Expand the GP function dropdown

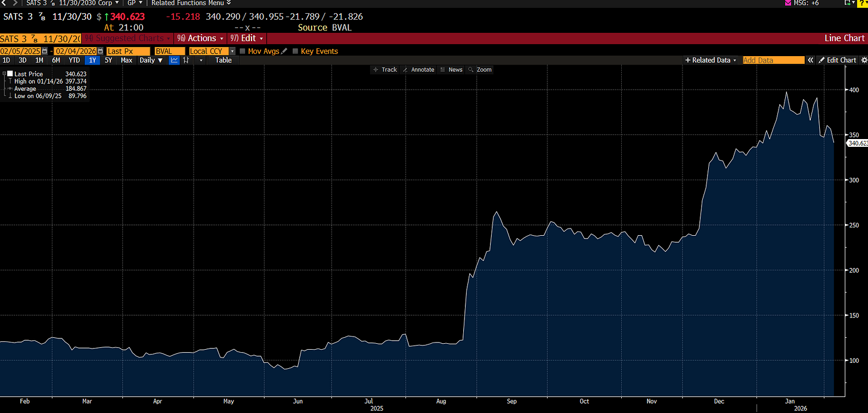[x=140, y=3]
